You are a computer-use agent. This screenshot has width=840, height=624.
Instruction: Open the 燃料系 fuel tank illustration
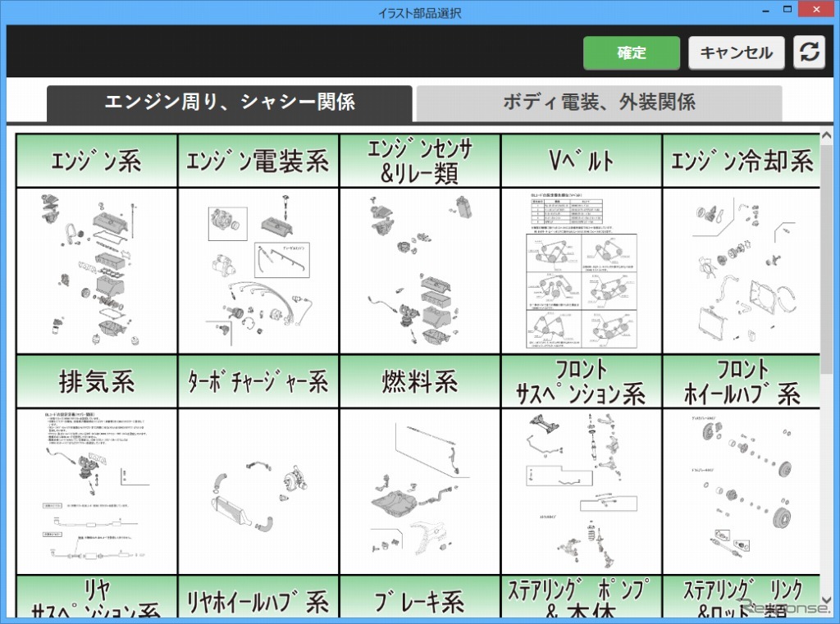[x=420, y=490]
